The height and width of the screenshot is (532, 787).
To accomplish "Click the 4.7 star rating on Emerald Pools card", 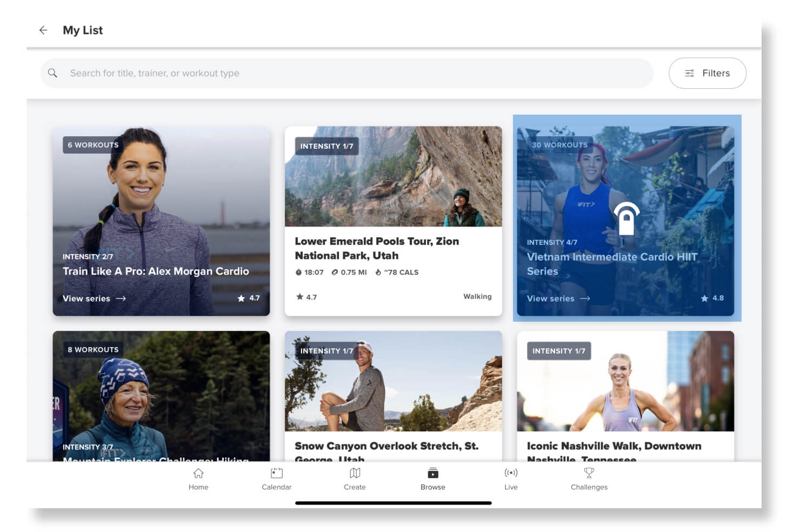I will [306, 297].
